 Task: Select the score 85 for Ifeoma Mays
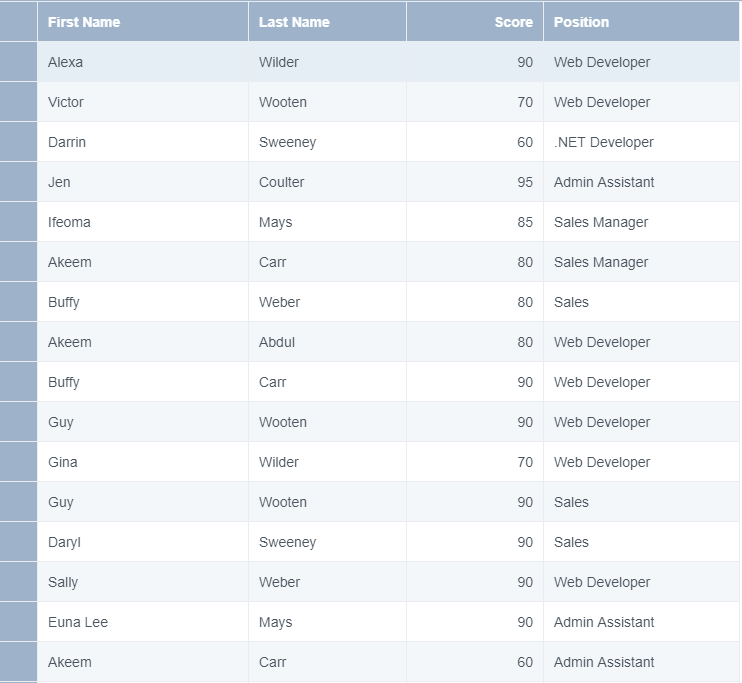[x=475, y=222]
